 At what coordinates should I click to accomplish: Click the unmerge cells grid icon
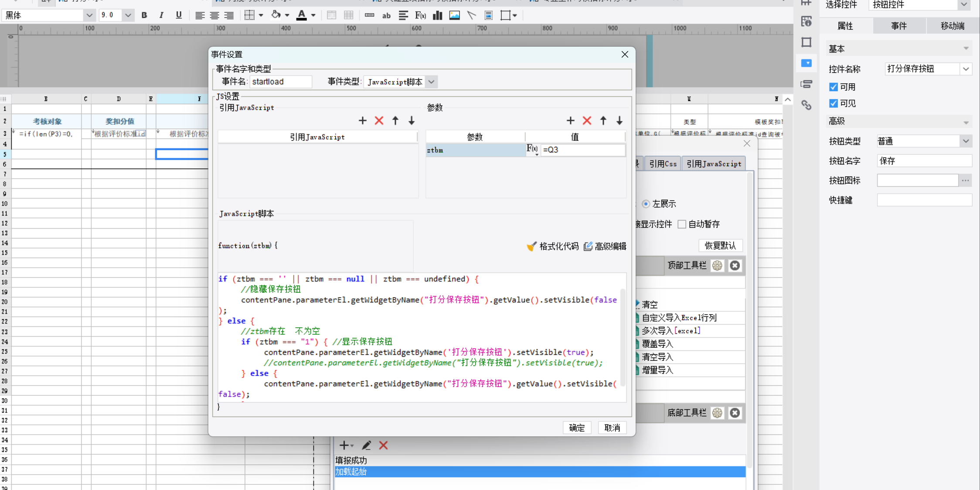click(348, 15)
